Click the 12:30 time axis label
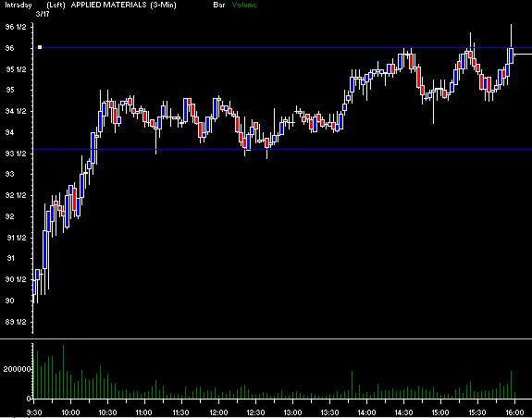 point(255,412)
